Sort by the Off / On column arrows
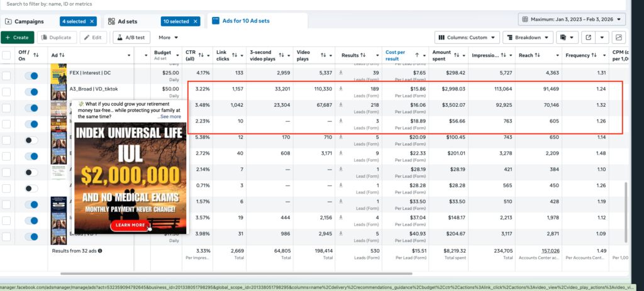 (x=36, y=55)
